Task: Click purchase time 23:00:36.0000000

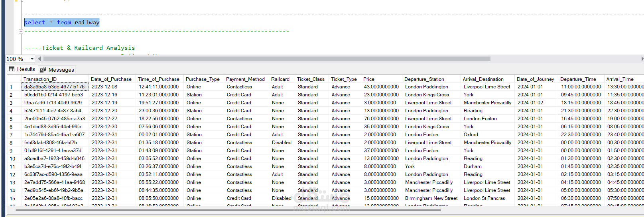Action: point(159,111)
